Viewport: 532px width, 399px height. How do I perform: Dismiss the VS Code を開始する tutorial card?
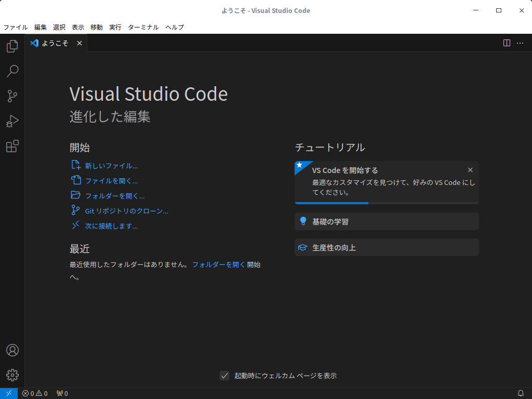[470, 170]
